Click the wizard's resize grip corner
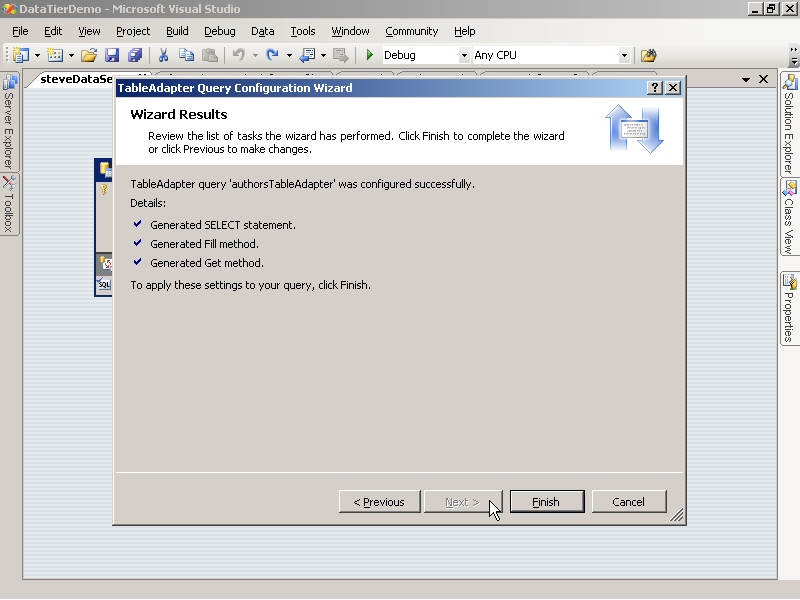Screen dimensions: 800x600 (x=677, y=516)
